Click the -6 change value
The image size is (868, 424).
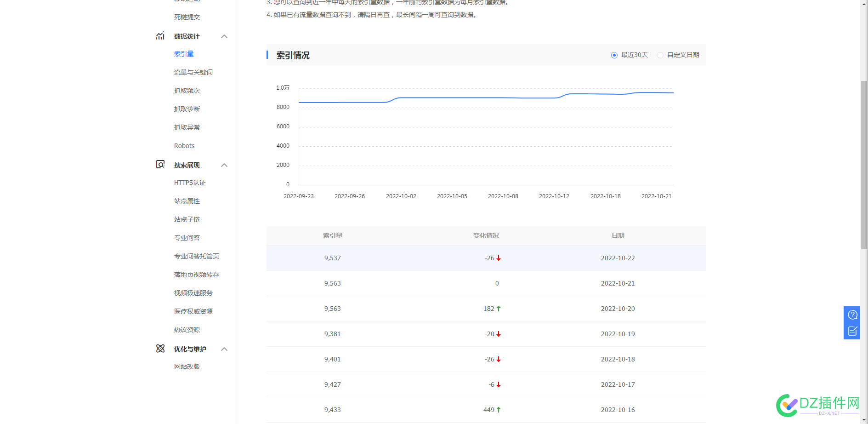(x=492, y=384)
